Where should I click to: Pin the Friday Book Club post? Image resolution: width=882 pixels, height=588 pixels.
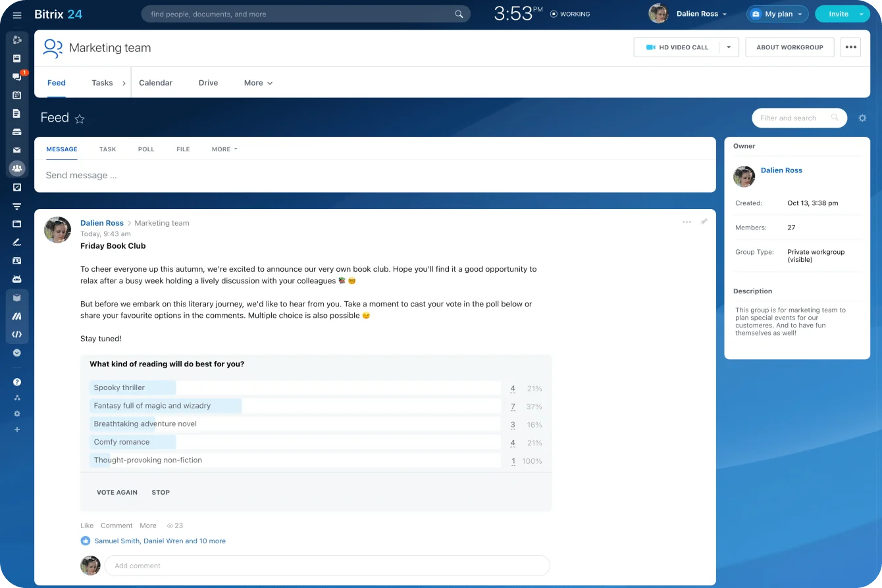point(704,222)
